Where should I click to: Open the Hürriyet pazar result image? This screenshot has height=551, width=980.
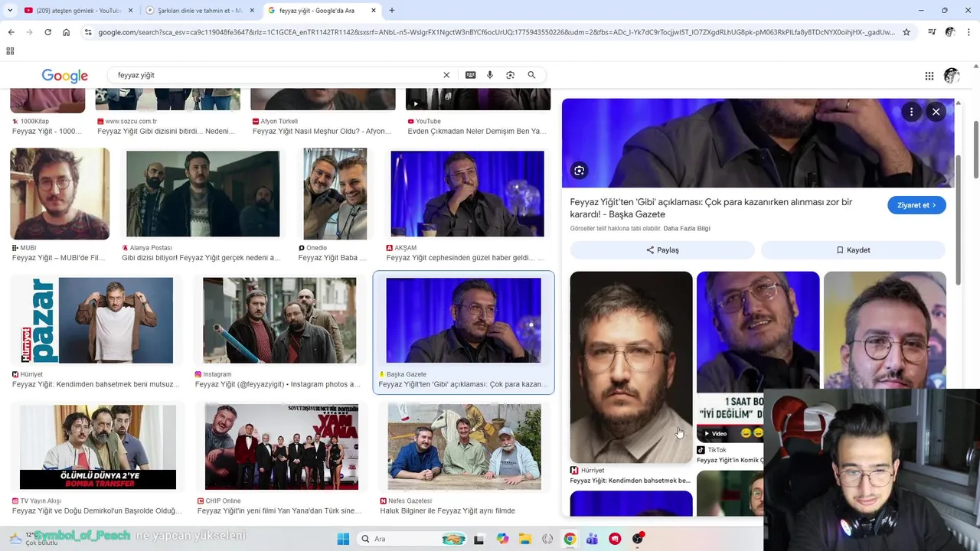tap(97, 320)
